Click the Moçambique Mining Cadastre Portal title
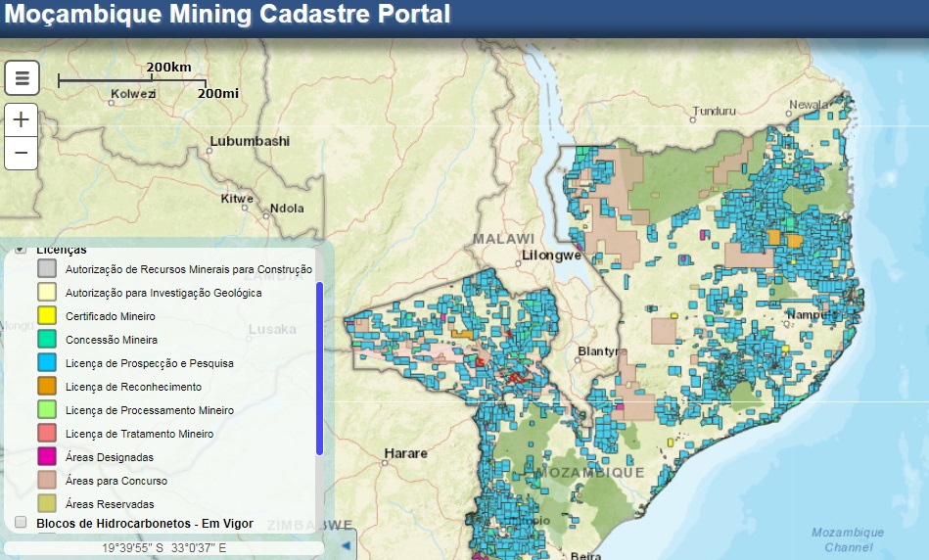The height and width of the screenshot is (560, 929). point(227,15)
